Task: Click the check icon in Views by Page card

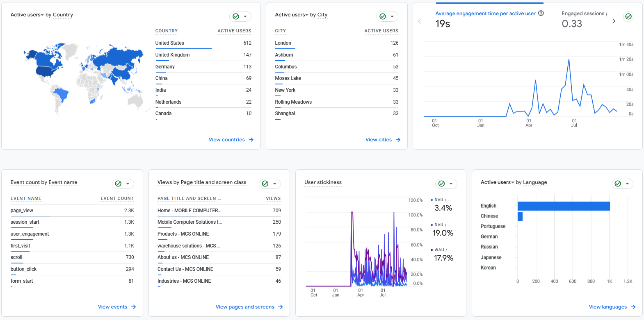Action: [x=265, y=184]
